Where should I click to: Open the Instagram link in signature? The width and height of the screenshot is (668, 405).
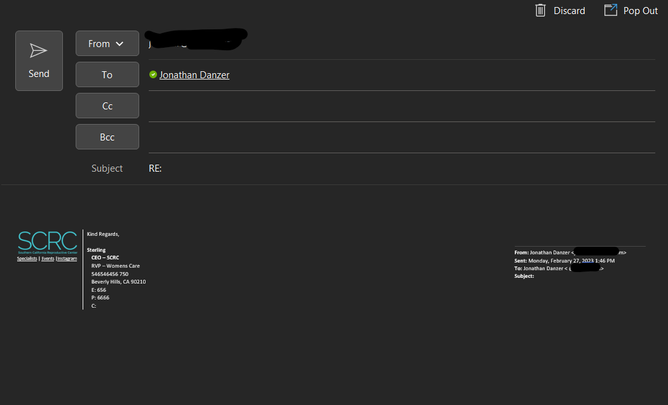[x=66, y=259]
